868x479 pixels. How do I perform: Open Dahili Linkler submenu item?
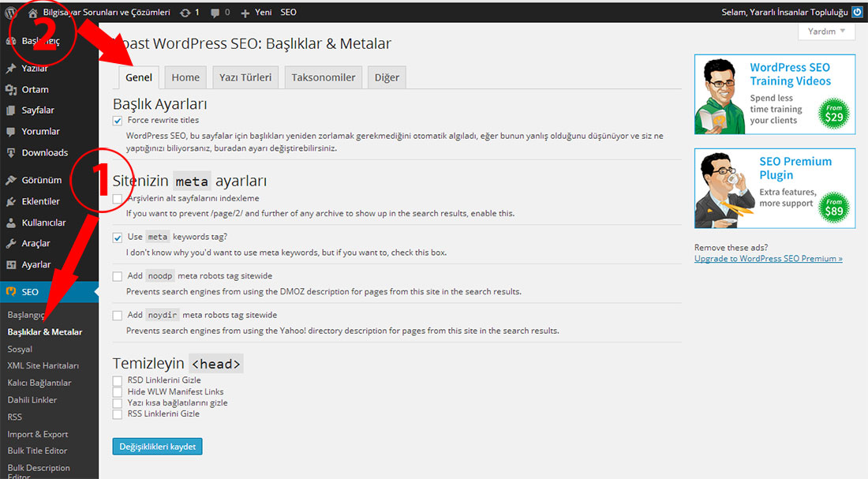point(32,400)
